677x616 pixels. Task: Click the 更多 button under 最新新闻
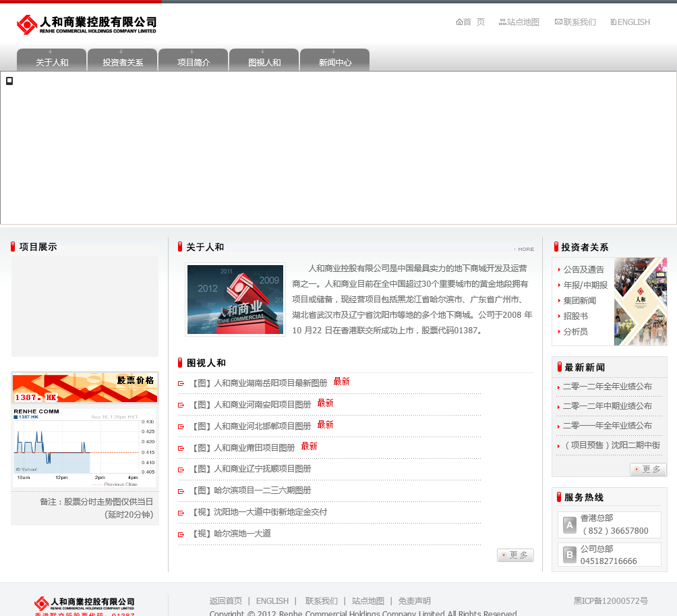pyautogui.click(x=649, y=470)
